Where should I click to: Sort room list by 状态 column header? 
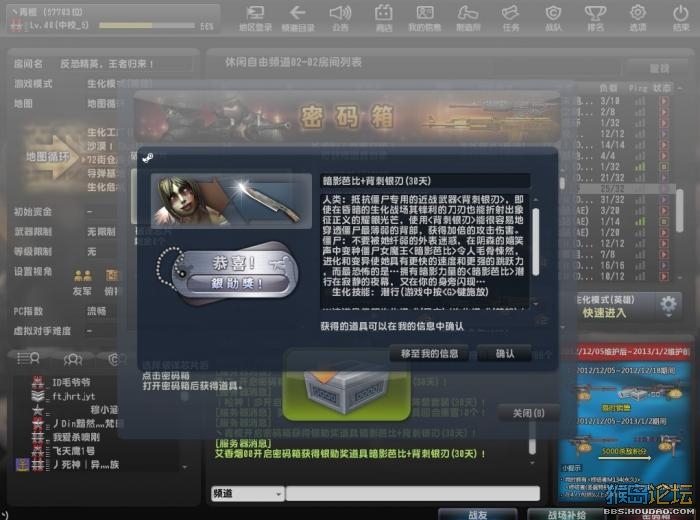(662, 87)
